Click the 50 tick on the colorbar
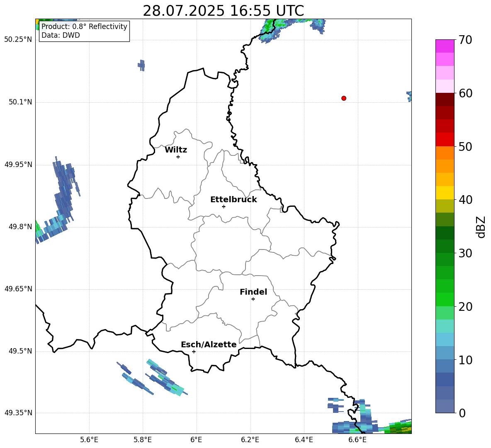The image size is (491, 448). point(465,147)
